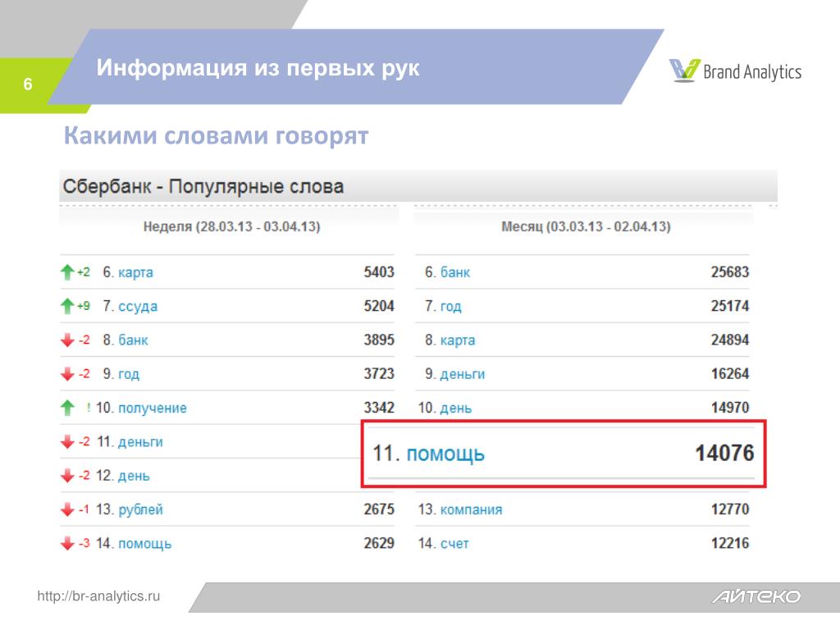Open the highlighted word помощь ranked 11

click(x=445, y=454)
